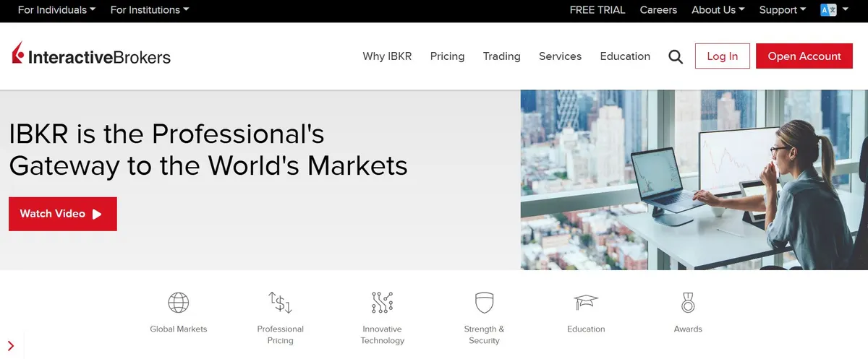
Task: Expand the For Individuals dropdown
Action: 56,10
